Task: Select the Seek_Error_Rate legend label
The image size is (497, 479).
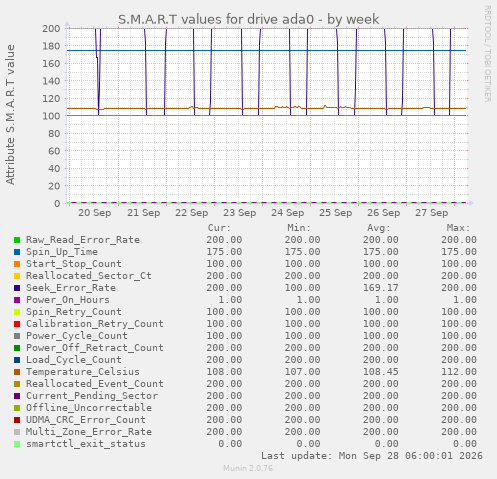Action: click(71, 288)
